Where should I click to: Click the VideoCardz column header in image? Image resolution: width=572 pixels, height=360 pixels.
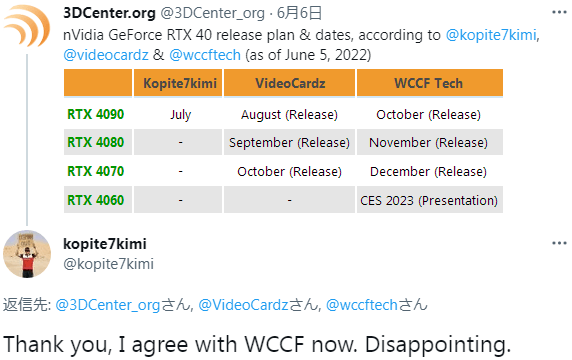tap(290, 83)
